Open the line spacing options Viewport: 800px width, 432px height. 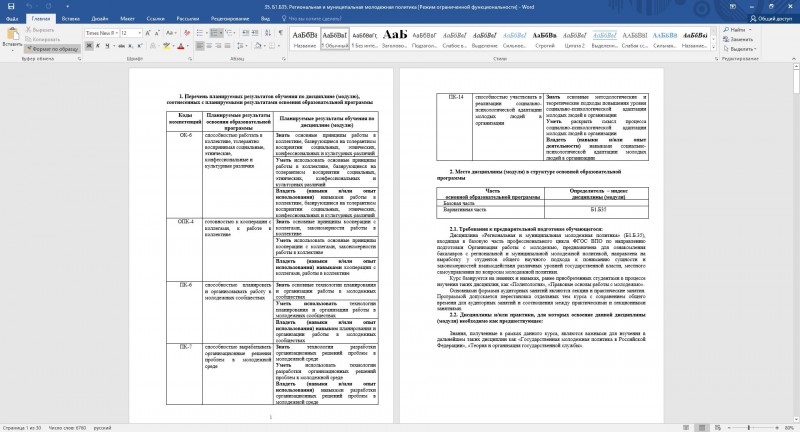pos(243,46)
